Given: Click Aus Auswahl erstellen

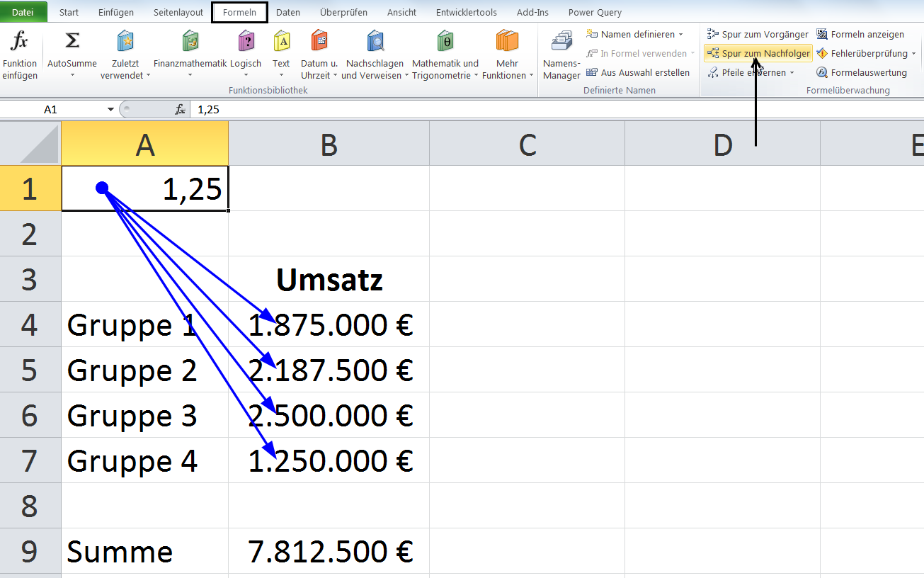Looking at the screenshot, I should pyautogui.click(x=638, y=72).
